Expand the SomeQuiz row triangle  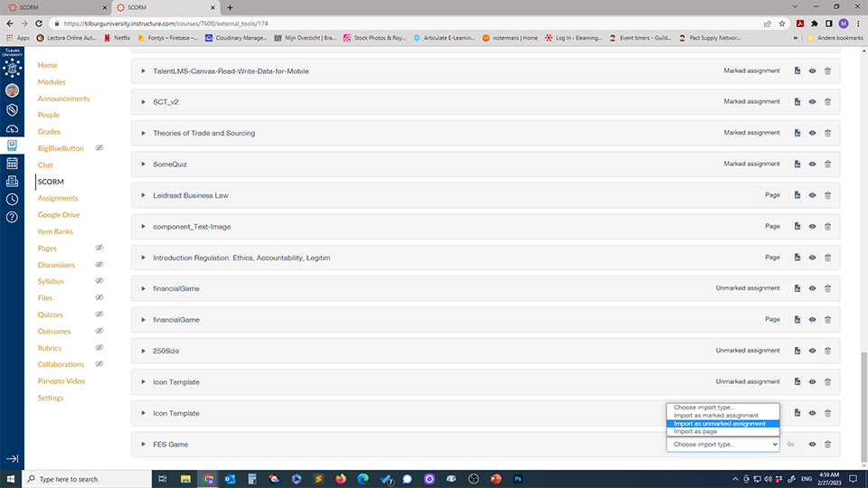(143, 164)
